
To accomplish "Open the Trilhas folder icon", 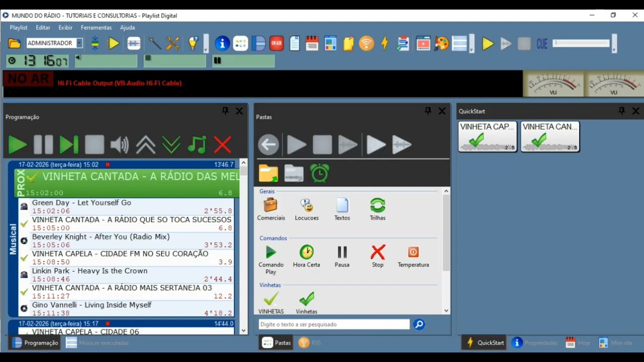I will pyautogui.click(x=377, y=209).
